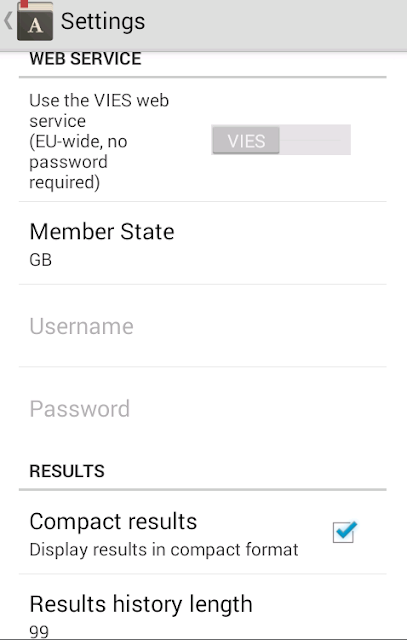Click the empty off side of VIES switch
Image resolution: width=407 pixels, height=640 pixels.
coord(315,140)
